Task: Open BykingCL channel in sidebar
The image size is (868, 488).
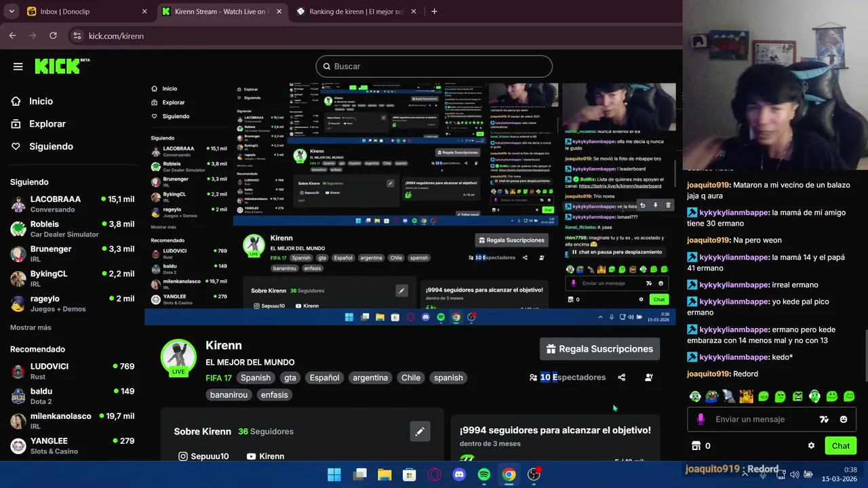Action: tap(72, 279)
